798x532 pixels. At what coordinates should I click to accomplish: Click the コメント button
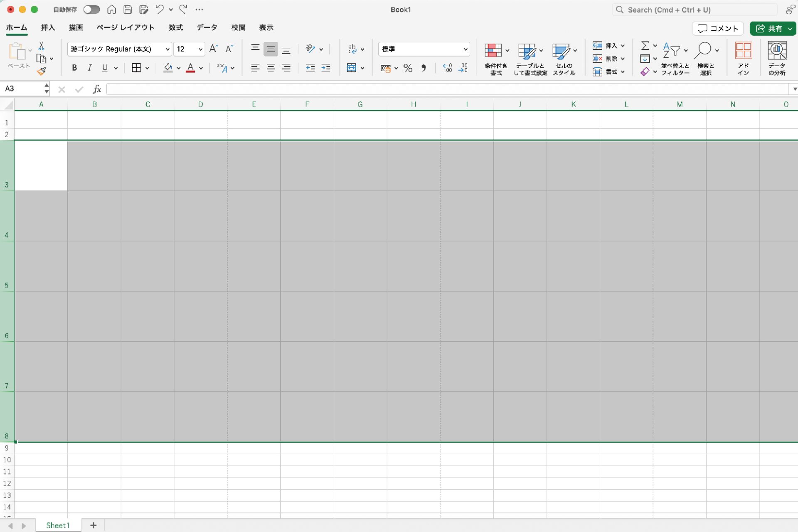[x=717, y=28]
